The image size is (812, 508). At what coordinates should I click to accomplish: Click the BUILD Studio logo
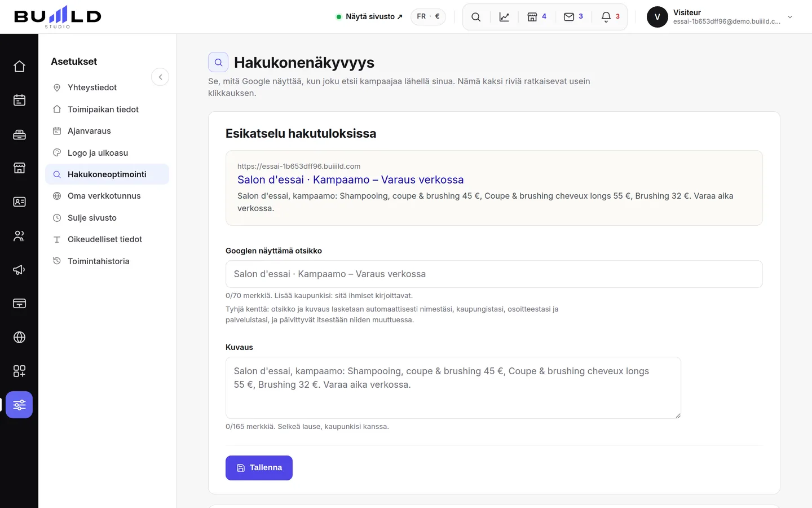(58, 17)
